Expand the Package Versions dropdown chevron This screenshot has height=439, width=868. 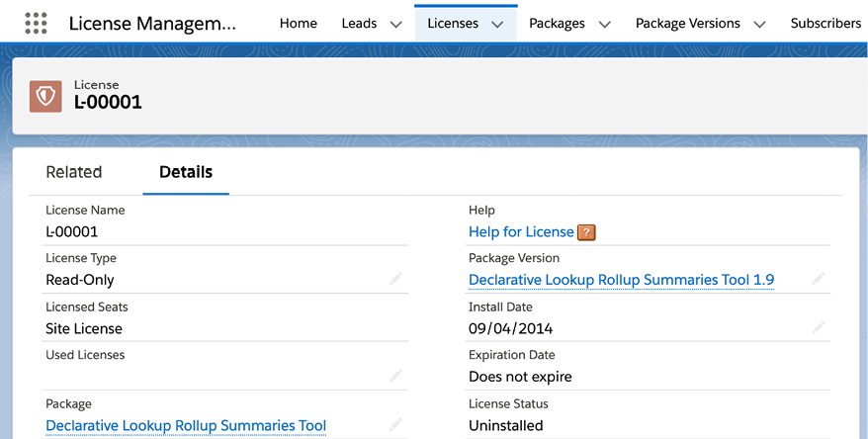760,25
